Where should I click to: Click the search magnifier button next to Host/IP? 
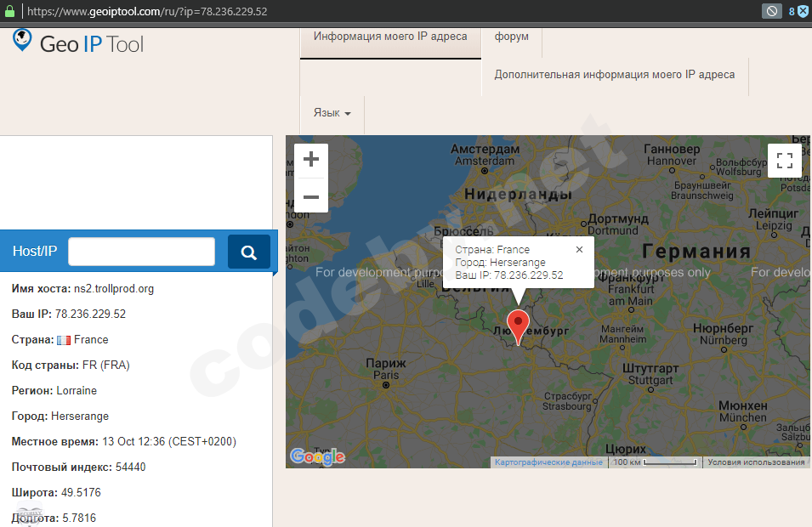point(249,251)
